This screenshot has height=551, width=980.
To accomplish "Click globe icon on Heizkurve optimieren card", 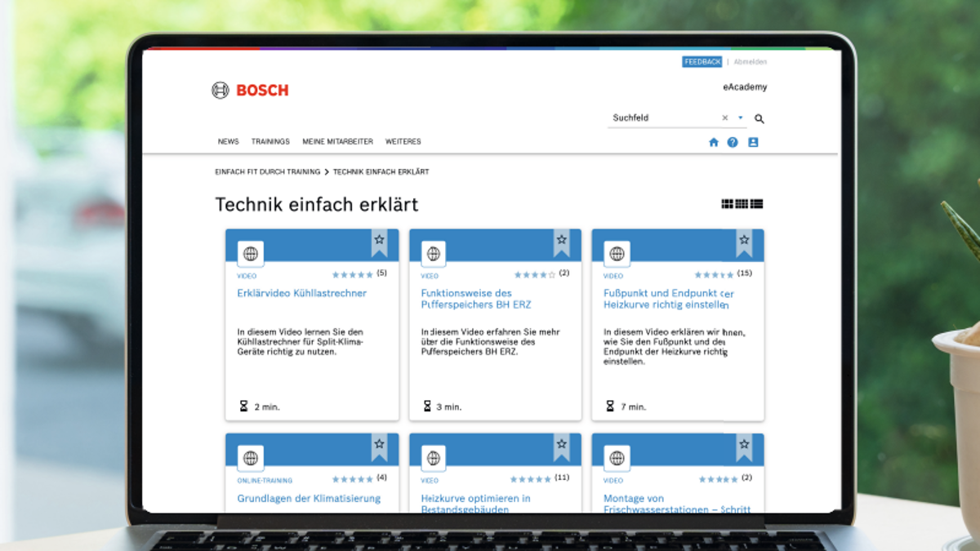I will click(x=434, y=458).
